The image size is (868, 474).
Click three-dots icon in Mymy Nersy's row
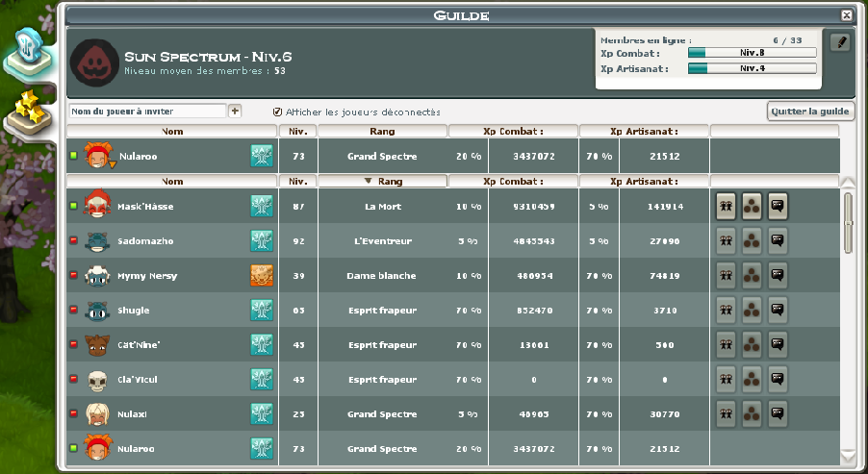(753, 276)
